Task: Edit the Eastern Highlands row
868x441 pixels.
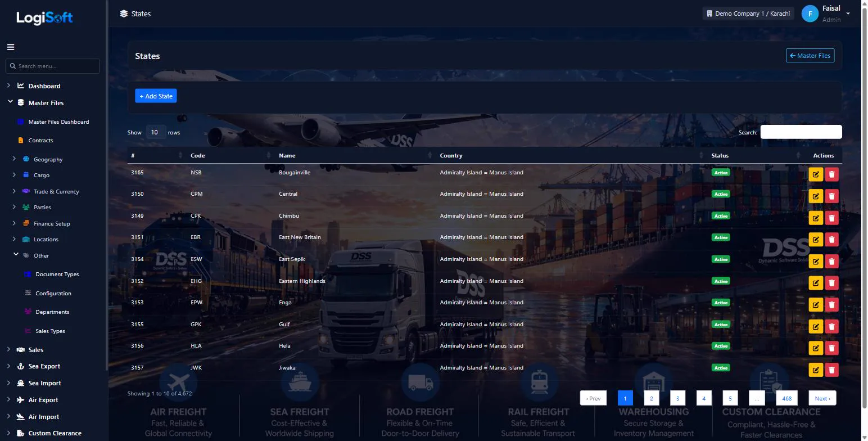Action: click(x=815, y=283)
